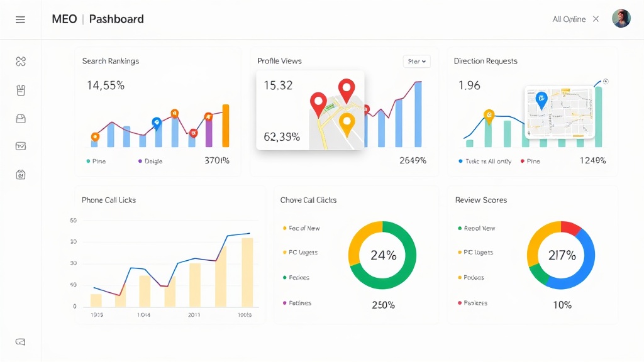
Task: Click the Review Scores card title
Action: point(480,200)
